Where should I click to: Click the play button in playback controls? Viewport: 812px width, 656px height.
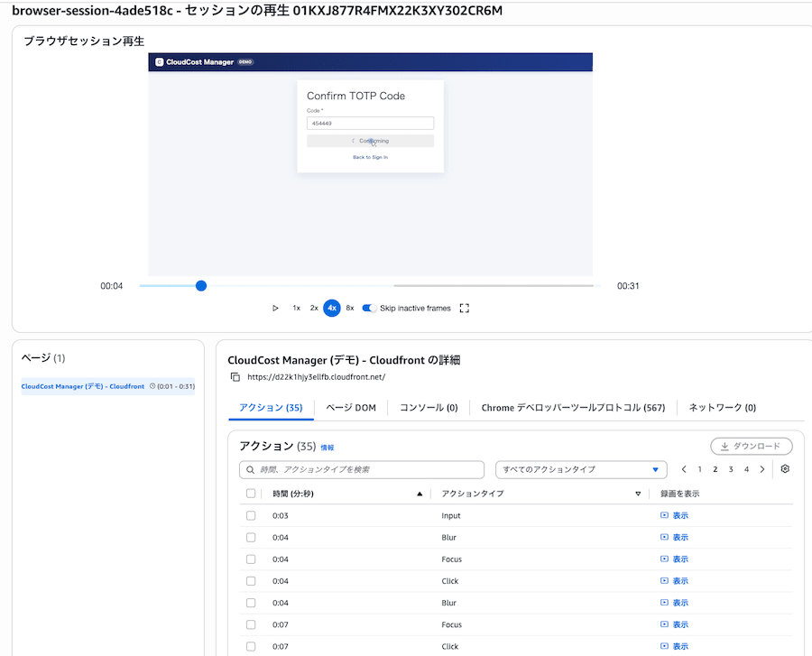[275, 308]
